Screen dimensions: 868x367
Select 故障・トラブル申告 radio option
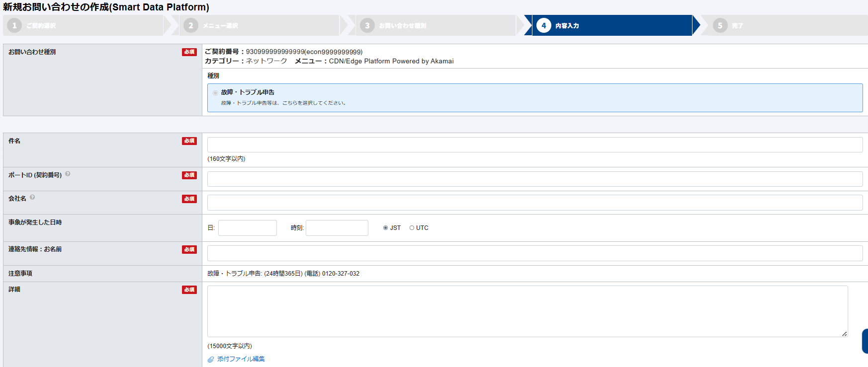215,93
